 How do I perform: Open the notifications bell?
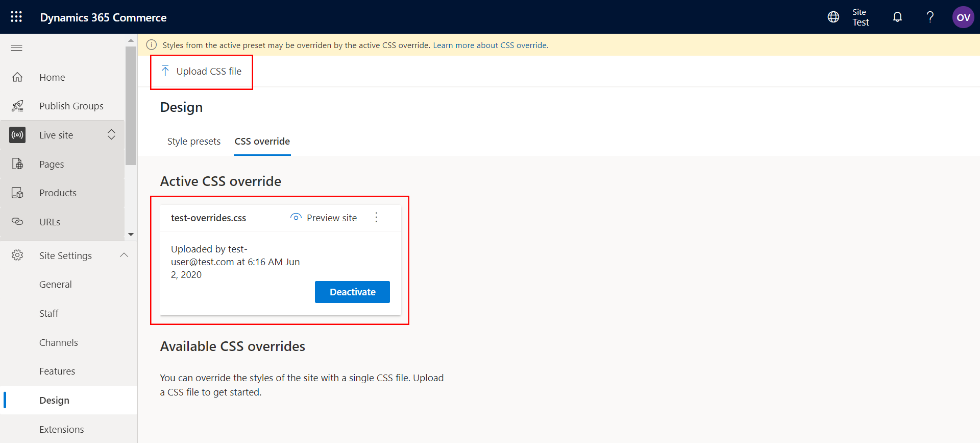pyautogui.click(x=897, y=17)
